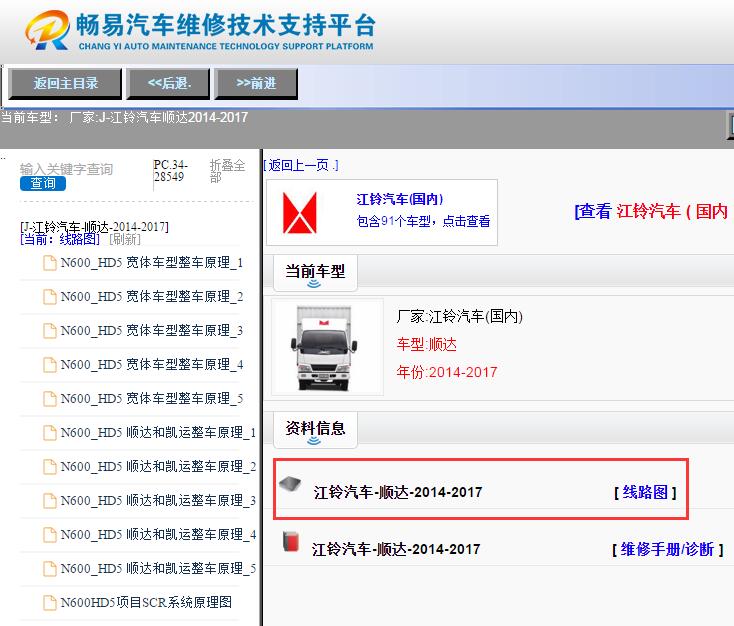The height and width of the screenshot is (626, 734).
Task: Focus the keyword search input field
Action: point(66,169)
